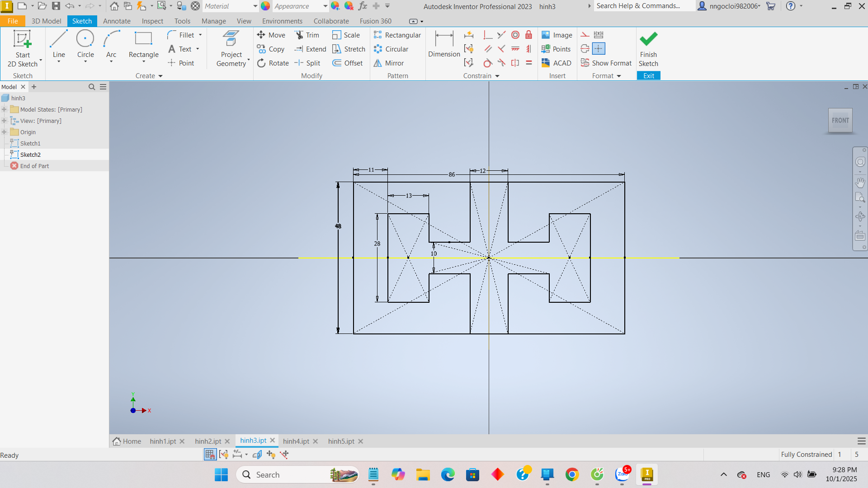This screenshot has width=868, height=488.
Task: Open the Constrain panel dropdown
Action: coord(497,76)
